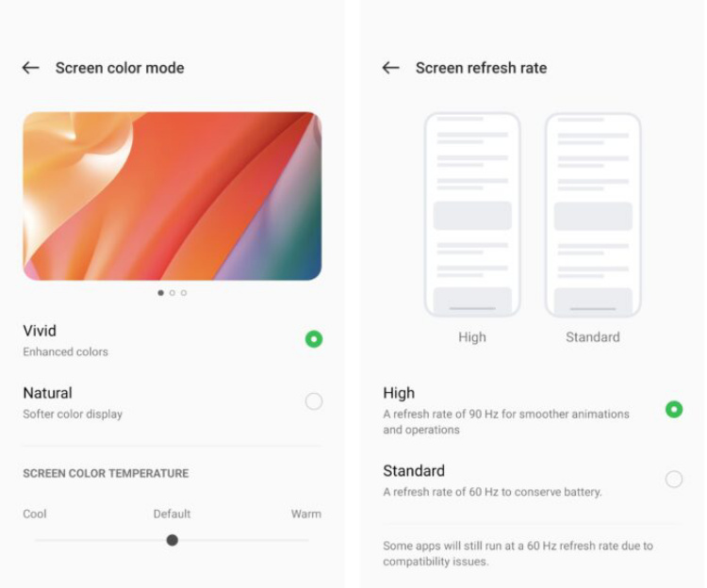Tap the third page indicator dot
The height and width of the screenshot is (588, 707).
(x=184, y=293)
